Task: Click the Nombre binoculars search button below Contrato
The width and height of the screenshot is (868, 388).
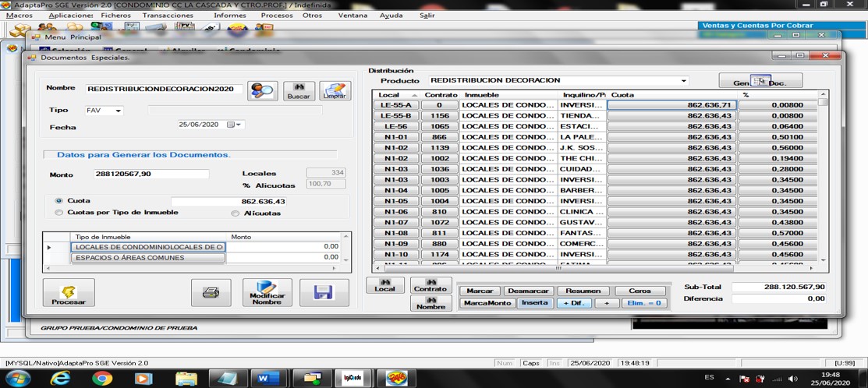Action: pos(430,303)
